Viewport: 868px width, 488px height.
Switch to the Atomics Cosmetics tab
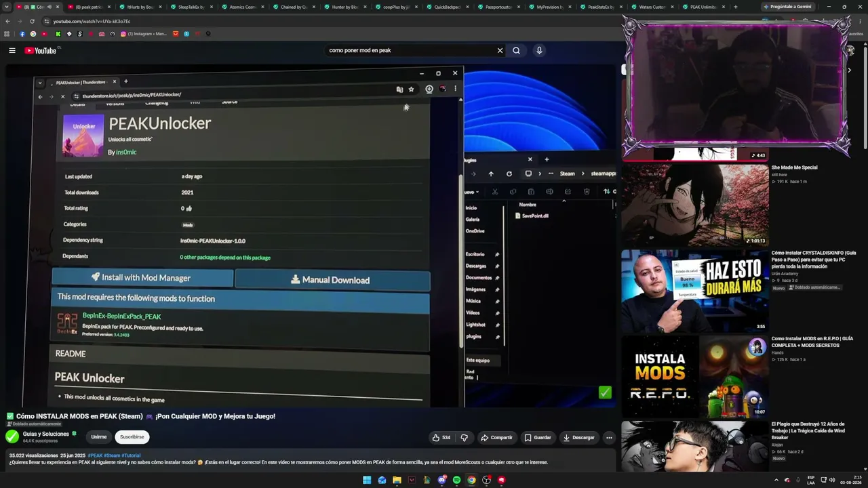click(x=242, y=7)
